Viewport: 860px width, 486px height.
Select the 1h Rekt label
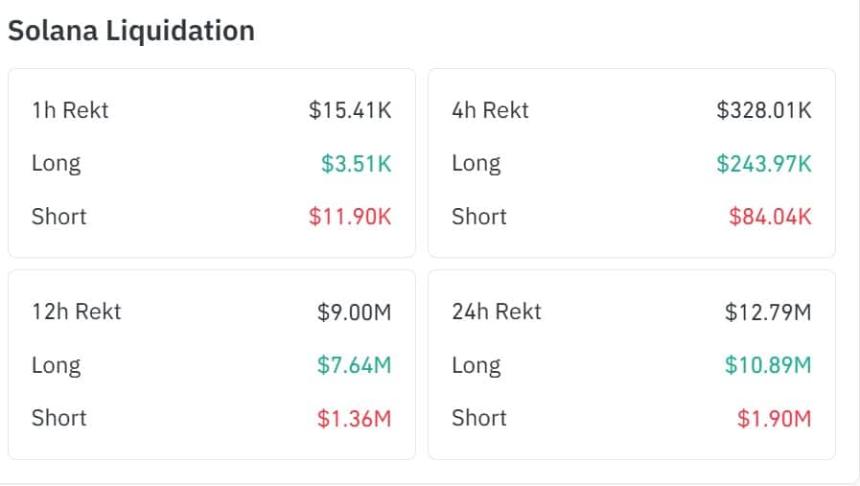[70, 110]
